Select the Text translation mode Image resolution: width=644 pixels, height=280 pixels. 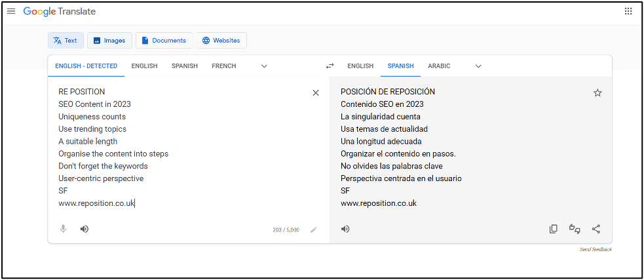66,40
